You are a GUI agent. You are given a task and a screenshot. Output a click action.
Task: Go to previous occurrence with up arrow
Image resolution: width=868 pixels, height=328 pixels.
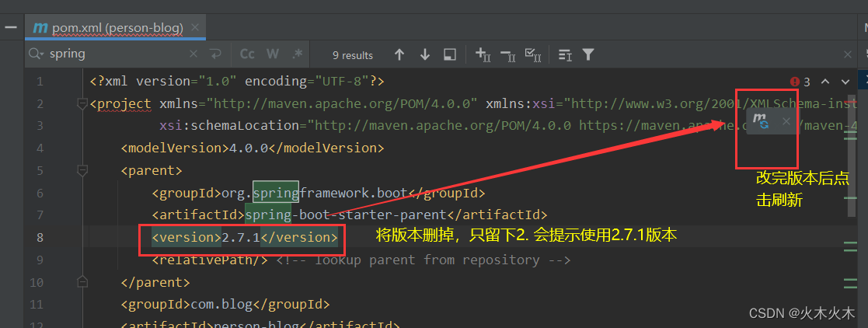click(x=399, y=54)
